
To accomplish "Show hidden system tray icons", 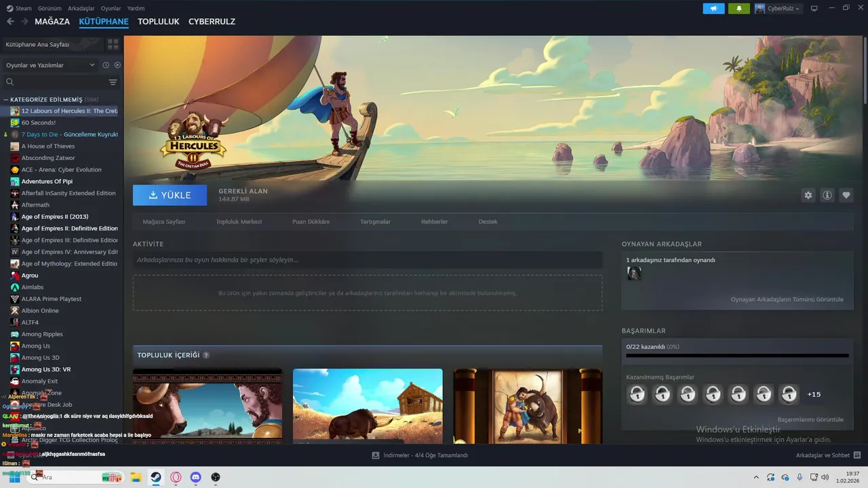I will click(756, 477).
